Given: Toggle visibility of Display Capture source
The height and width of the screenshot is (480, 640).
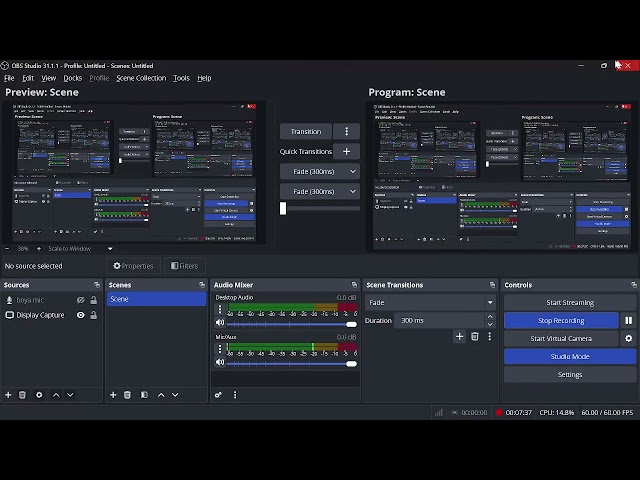Looking at the screenshot, I should [x=81, y=315].
